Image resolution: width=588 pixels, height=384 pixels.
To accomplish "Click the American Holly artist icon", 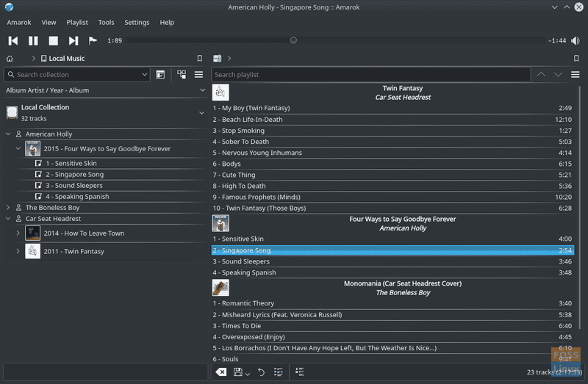I will pyautogui.click(x=18, y=134).
